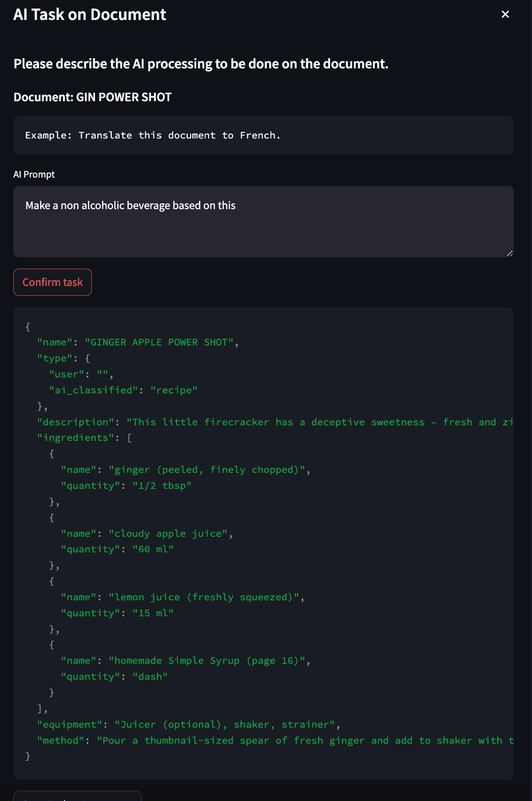Click the partially visible button at bottom
This screenshot has width=532, height=801.
coord(77,796)
